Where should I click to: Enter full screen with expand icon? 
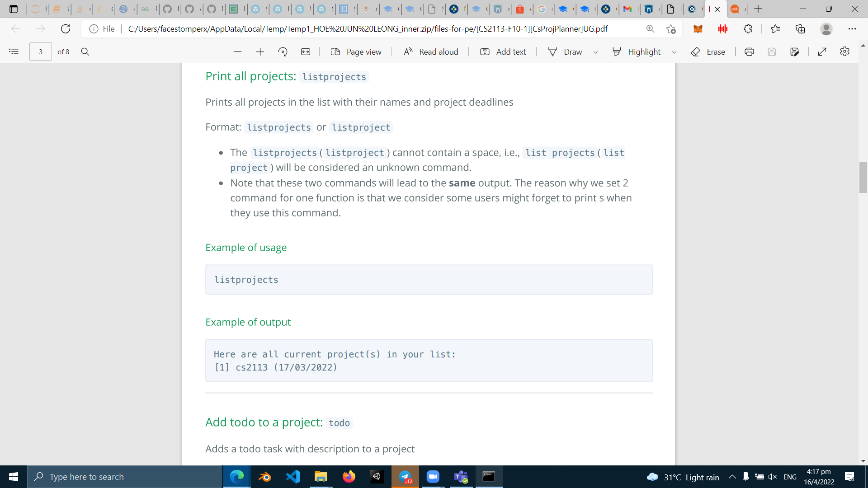pyautogui.click(x=822, y=52)
